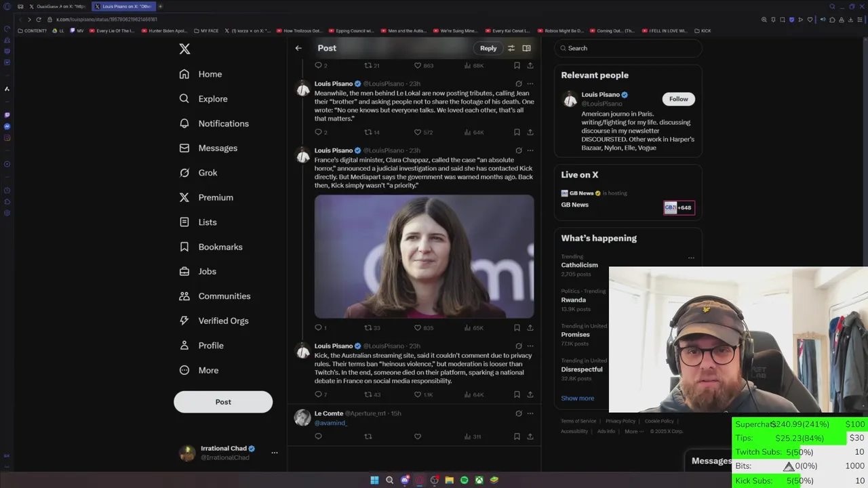The image size is (868, 488).
Task: Open Jobs in the sidebar
Action: point(197,271)
